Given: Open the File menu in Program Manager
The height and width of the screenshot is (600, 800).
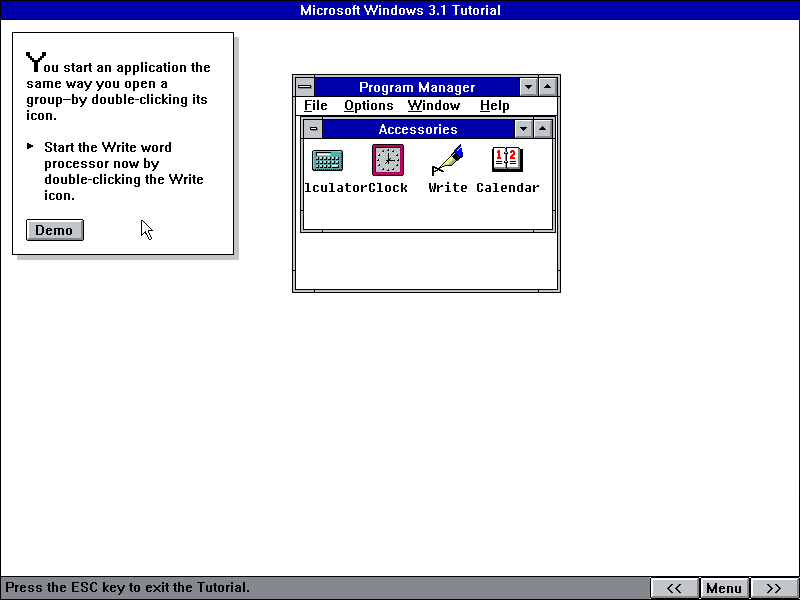Looking at the screenshot, I should pyautogui.click(x=315, y=106).
